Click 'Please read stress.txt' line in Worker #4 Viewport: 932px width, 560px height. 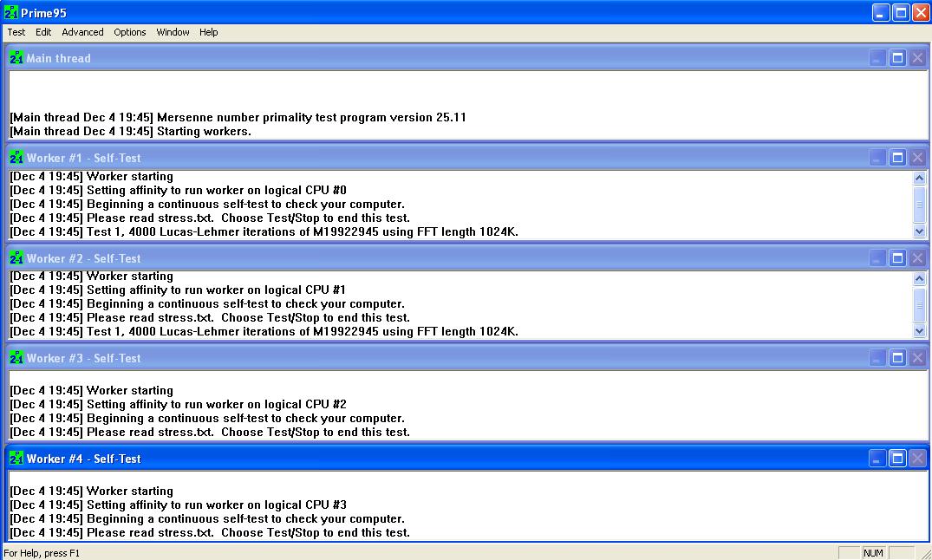tap(210, 532)
